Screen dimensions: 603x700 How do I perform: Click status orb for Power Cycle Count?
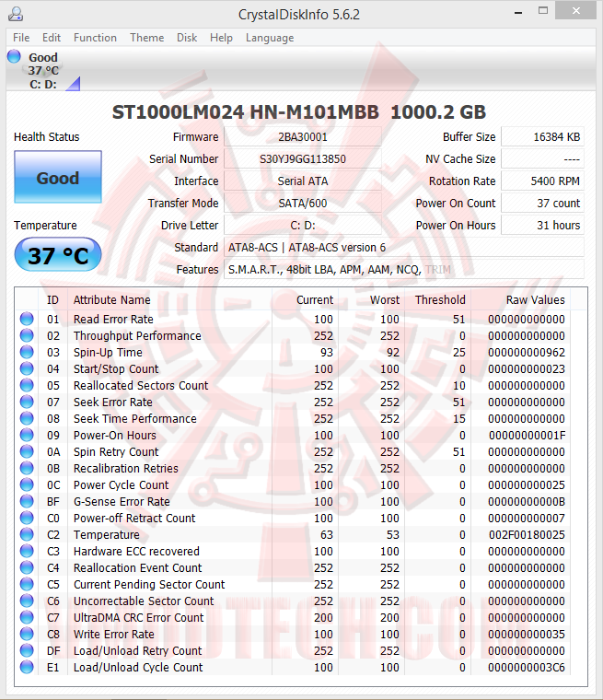point(27,484)
